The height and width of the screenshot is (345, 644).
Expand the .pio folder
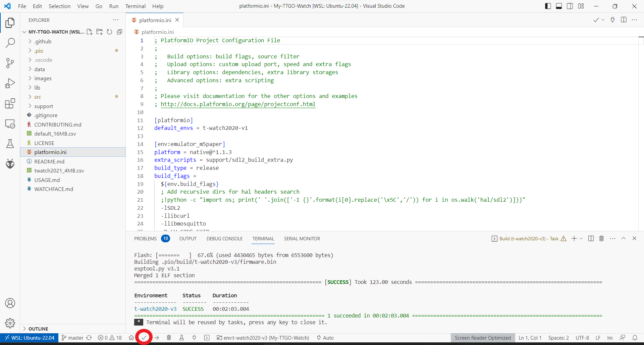[x=72, y=51]
